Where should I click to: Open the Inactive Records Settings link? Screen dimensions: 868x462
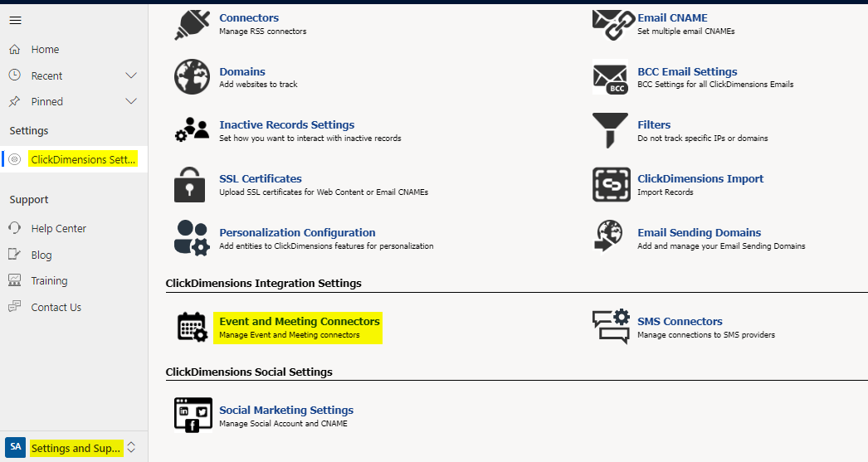click(x=286, y=124)
